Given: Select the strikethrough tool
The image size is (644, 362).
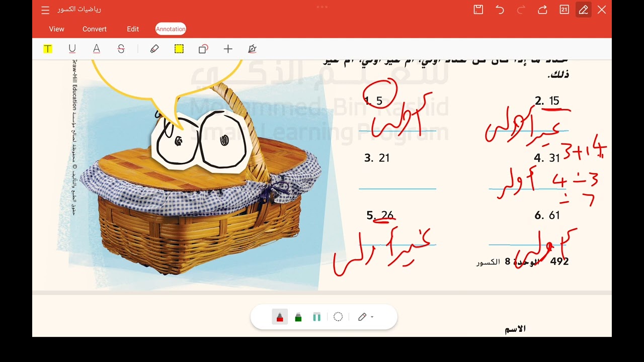Looking at the screenshot, I should 121,49.
